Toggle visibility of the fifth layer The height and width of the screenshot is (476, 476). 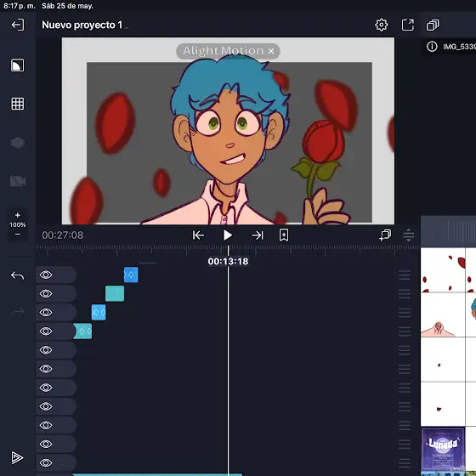pyautogui.click(x=46, y=350)
